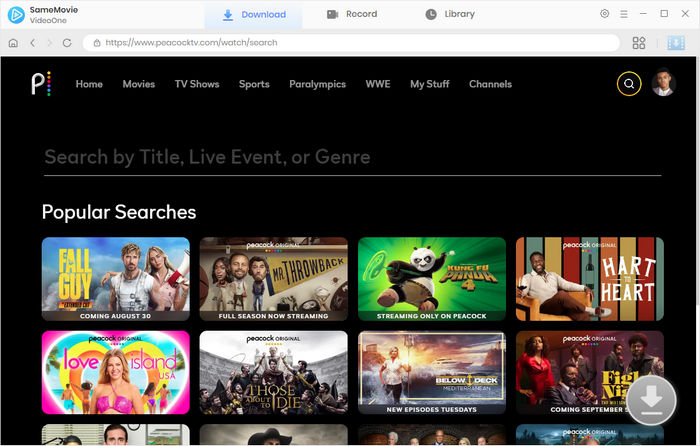Open the hamburger menu icon

click(x=624, y=14)
